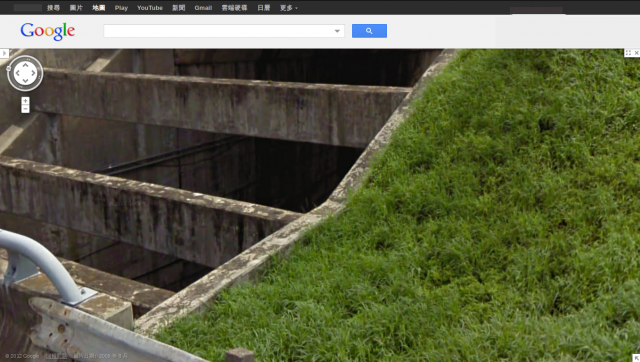Click the report a problem link at bottom
This screenshot has width=640, height=362.
57,356
